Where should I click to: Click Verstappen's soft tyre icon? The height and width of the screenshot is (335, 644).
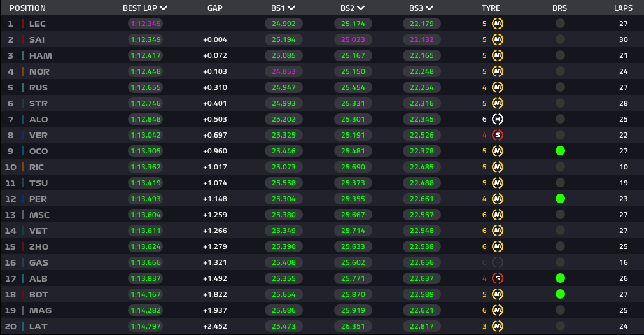pyautogui.click(x=498, y=135)
